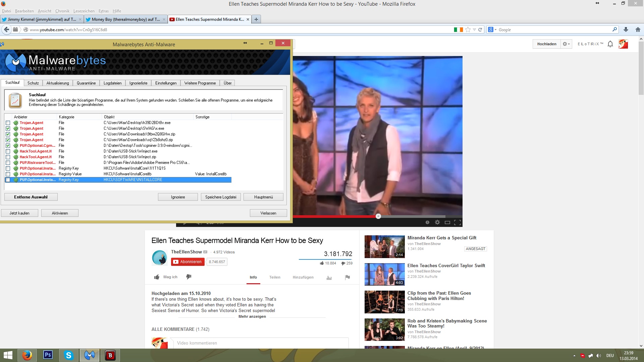Click the report flag icon
Screen dimensions: 644x362
pos(347,277)
